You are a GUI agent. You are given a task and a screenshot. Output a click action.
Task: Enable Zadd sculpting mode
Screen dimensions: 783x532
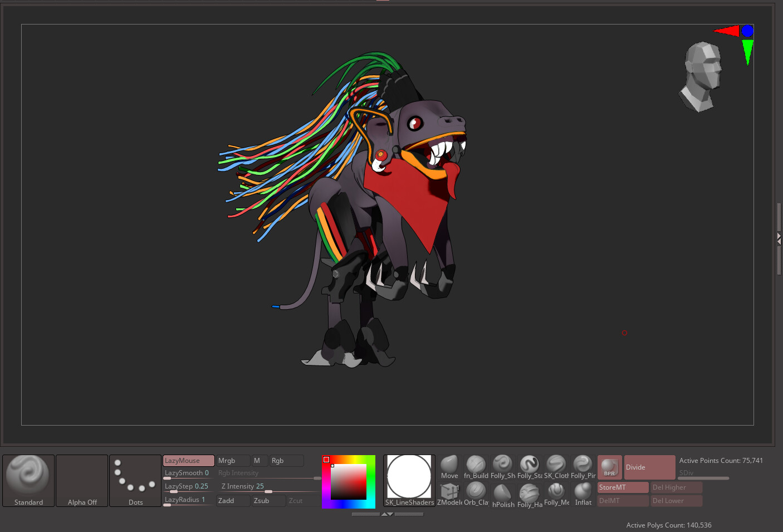point(233,501)
